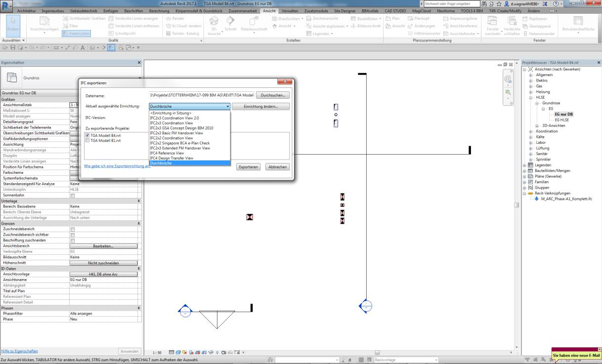Expand the Allgemein tree node
Screen dimensions: 602x364
(531, 75)
